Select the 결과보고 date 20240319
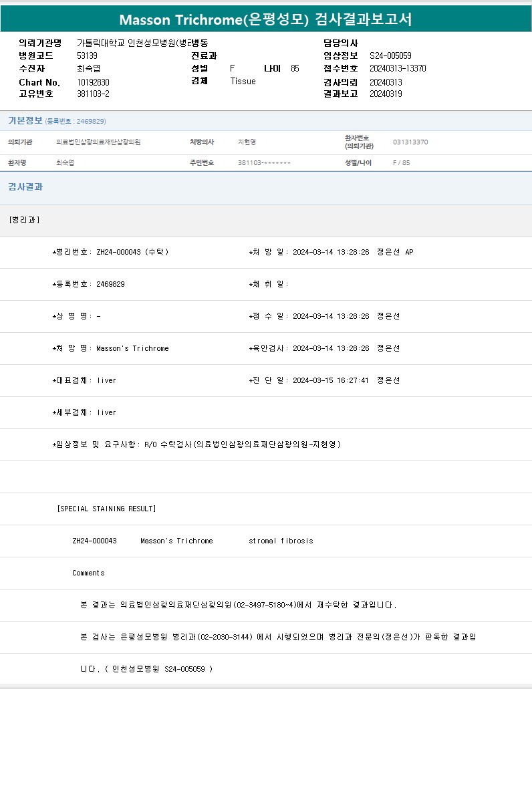Viewport: 532px width, 796px height. pos(386,94)
